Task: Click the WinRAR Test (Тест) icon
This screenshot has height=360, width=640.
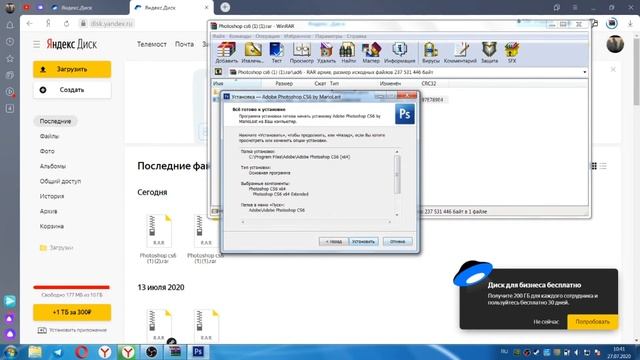Action: 276,53
